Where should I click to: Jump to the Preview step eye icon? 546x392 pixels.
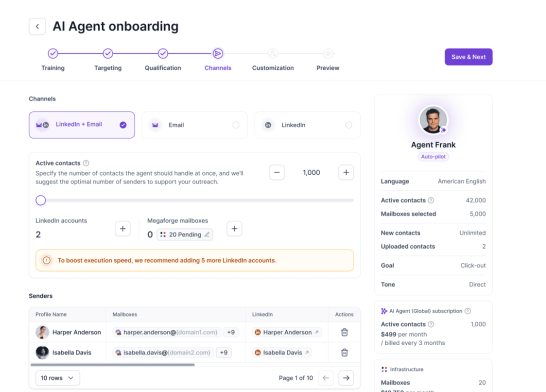click(x=327, y=53)
